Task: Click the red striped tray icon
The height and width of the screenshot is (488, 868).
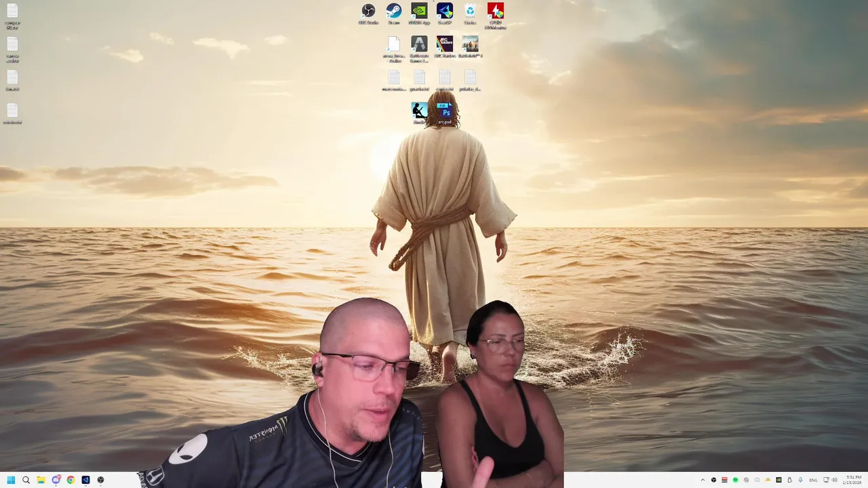Action: [x=724, y=480]
